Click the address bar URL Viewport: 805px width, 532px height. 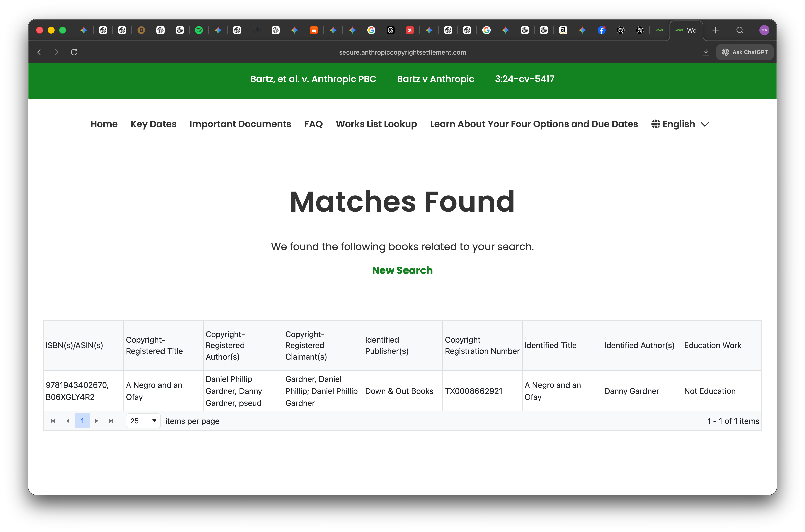pyautogui.click(x=402, y=52)
